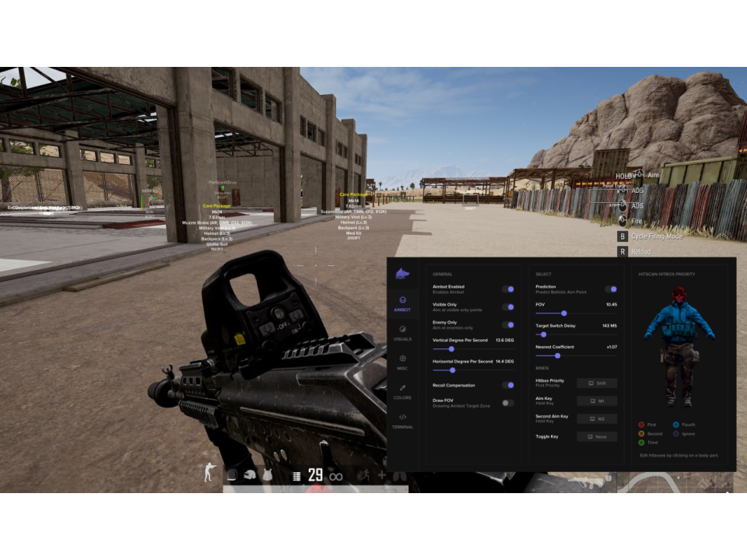Click the blue torso of the hitbox model
This screenshot has width=747, height=560.
679,324
